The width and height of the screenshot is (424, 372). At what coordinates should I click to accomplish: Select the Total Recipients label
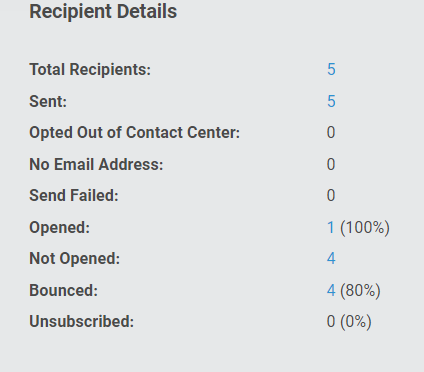[x=90, y=69]
